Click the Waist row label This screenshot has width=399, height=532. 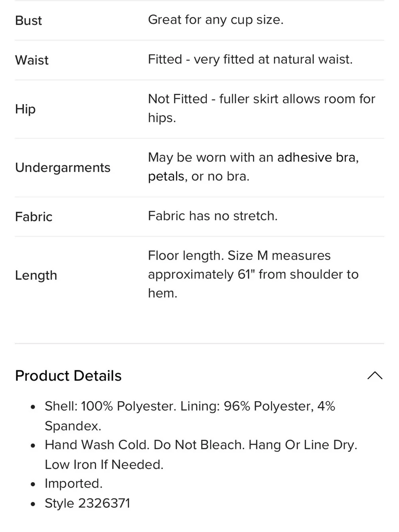click(32, 60)
